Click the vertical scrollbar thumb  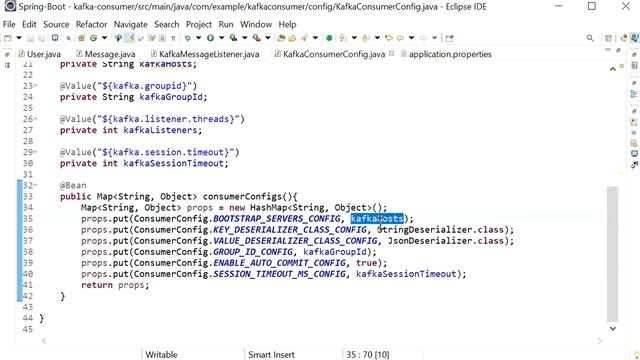613,254
